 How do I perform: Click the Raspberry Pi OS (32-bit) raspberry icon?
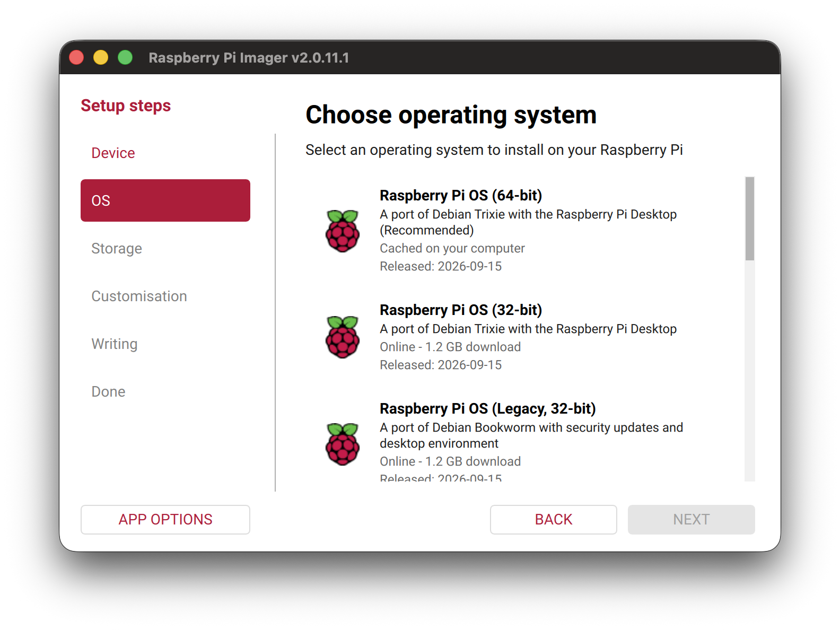pyautogui.click(x=343, y=337)
